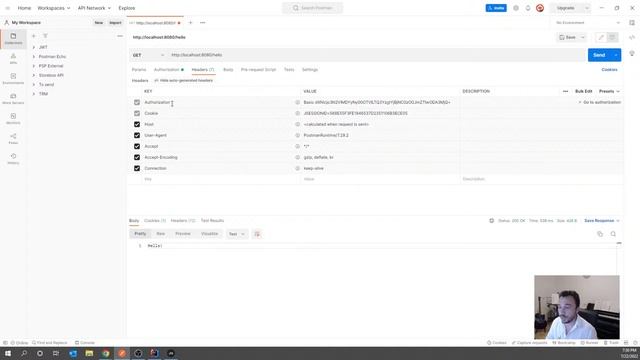Expand the PSP External collection
Image resolution: width=640 pixels, height=360 pixels.
click(34, 66)
